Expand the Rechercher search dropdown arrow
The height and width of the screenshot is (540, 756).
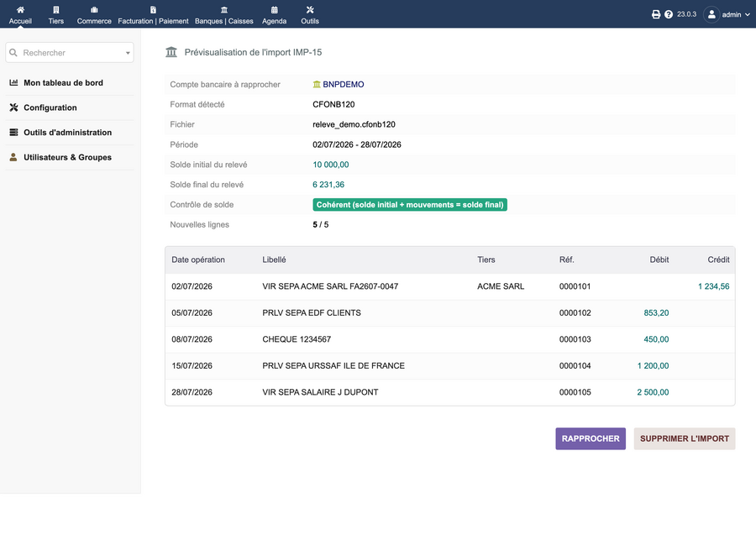pos(128,53)
